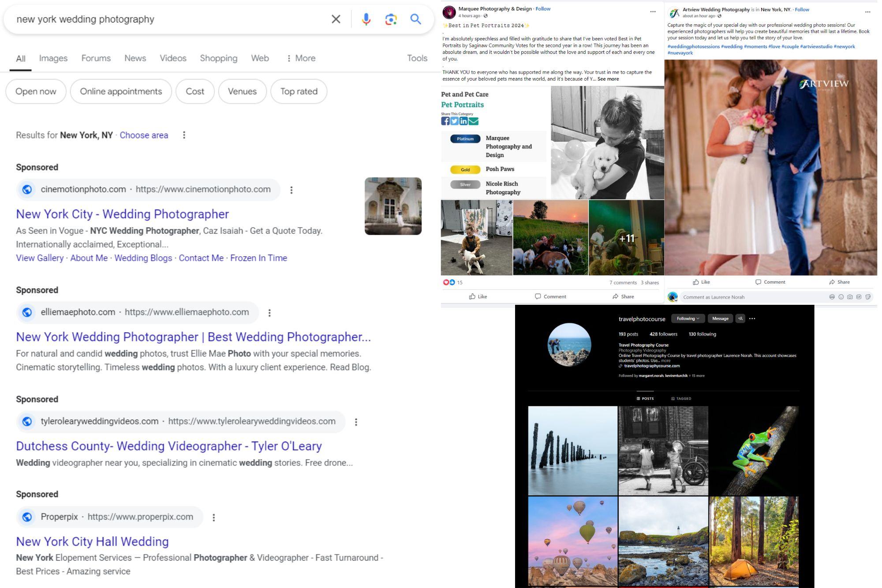This screenshot has width=882, height=588.
Task: Share category via LinkedIn icon
Action: [463, 121]
